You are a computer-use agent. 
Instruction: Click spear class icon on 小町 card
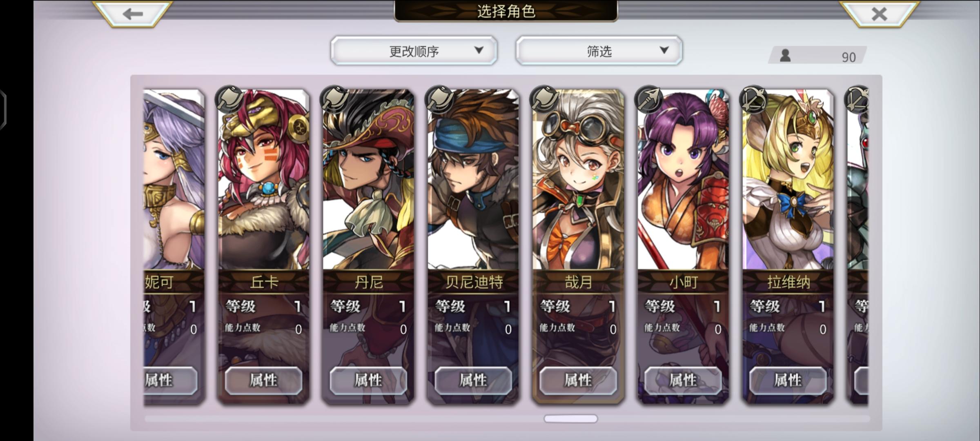pyautogui.click(x=649, y=100)
